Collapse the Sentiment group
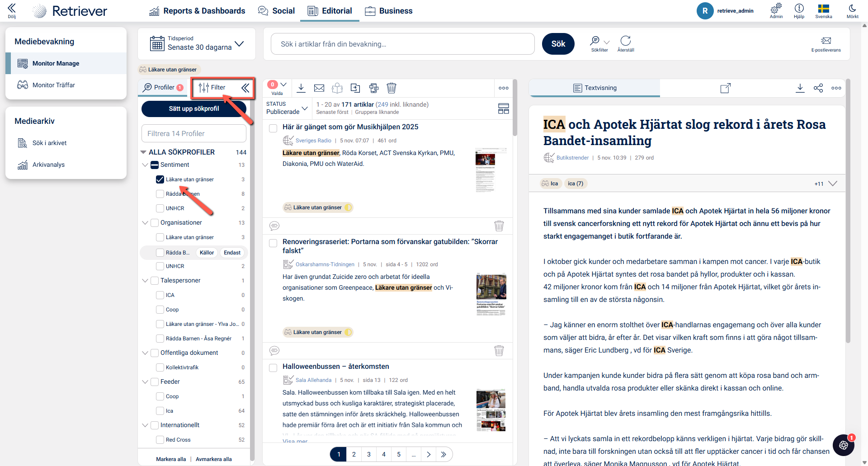The height and width of the screenshot is (466, 868). (x=145, y=165)
